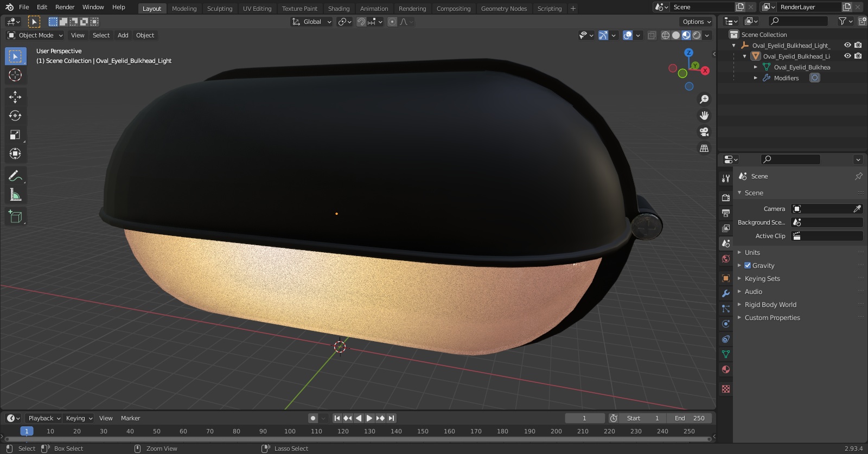
Task: Expand the Rigid Body World panel
Action: point(770,304)
